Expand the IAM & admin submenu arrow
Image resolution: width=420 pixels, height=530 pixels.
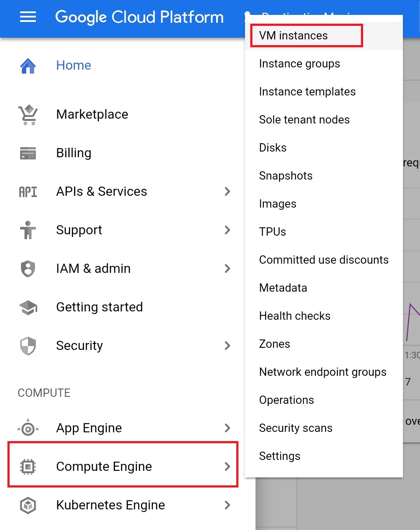[x=227, y=269]
